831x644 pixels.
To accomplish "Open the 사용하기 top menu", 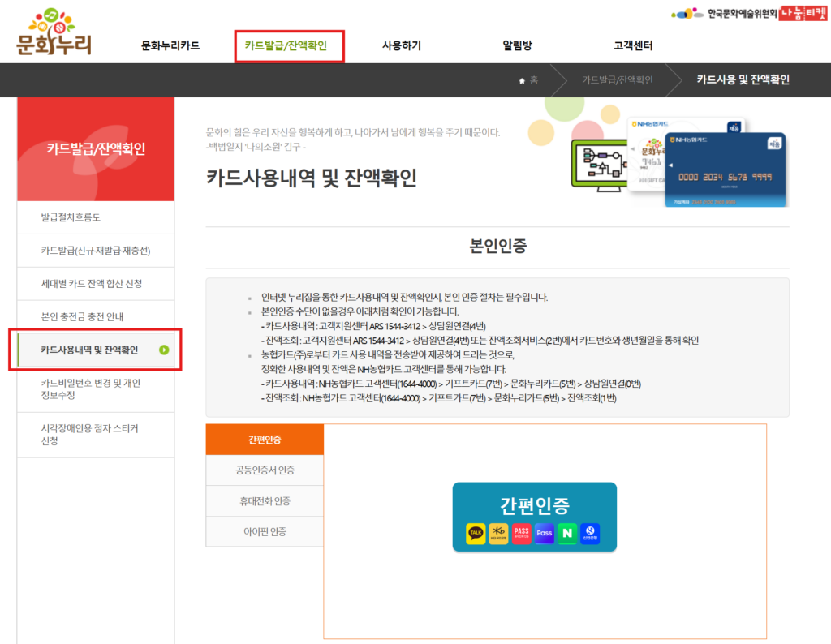I will pyautogui.click(x=402, y=45).
